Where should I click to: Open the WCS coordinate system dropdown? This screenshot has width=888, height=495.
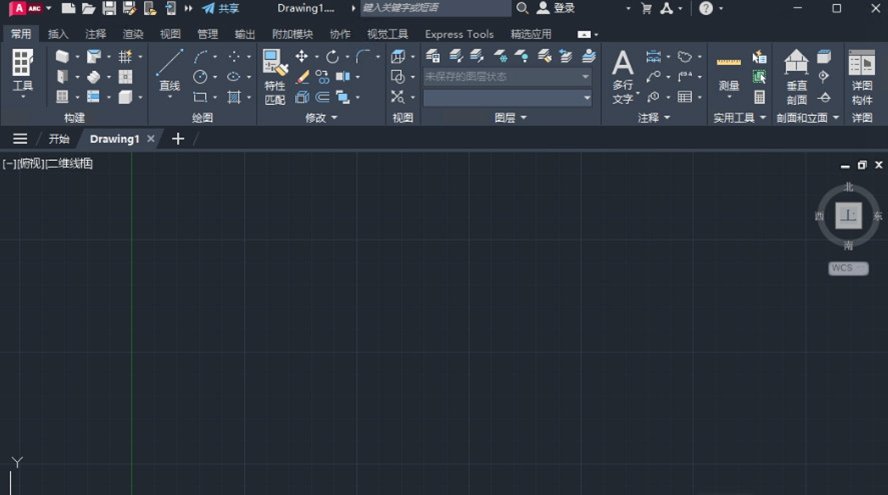click(x=848, y=268)
